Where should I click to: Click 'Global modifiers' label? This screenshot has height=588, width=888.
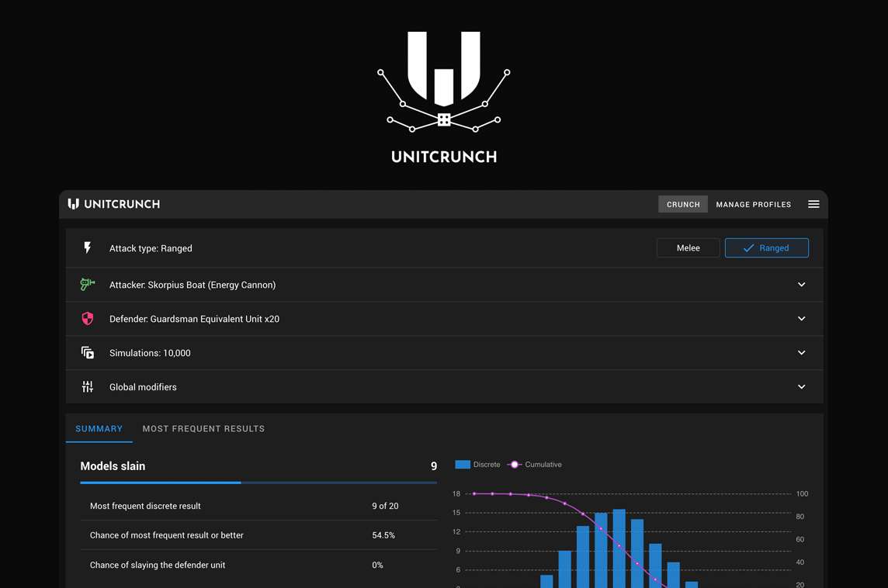point(143,387)
